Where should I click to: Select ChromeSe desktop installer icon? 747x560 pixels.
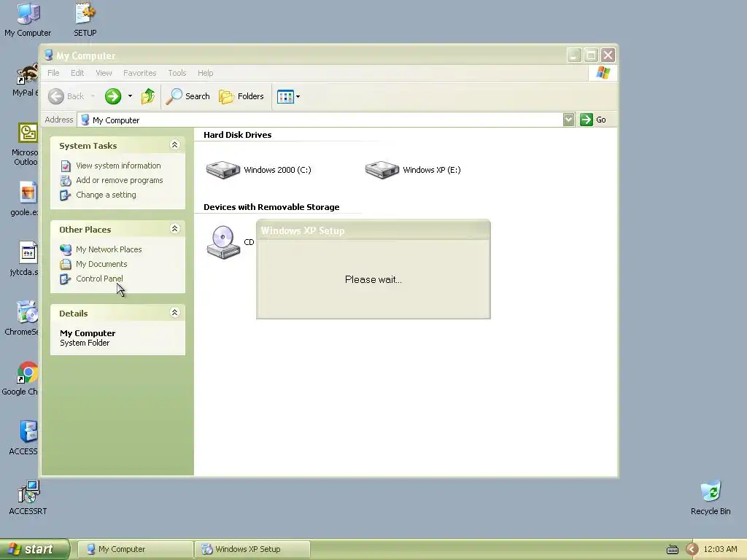22,319
